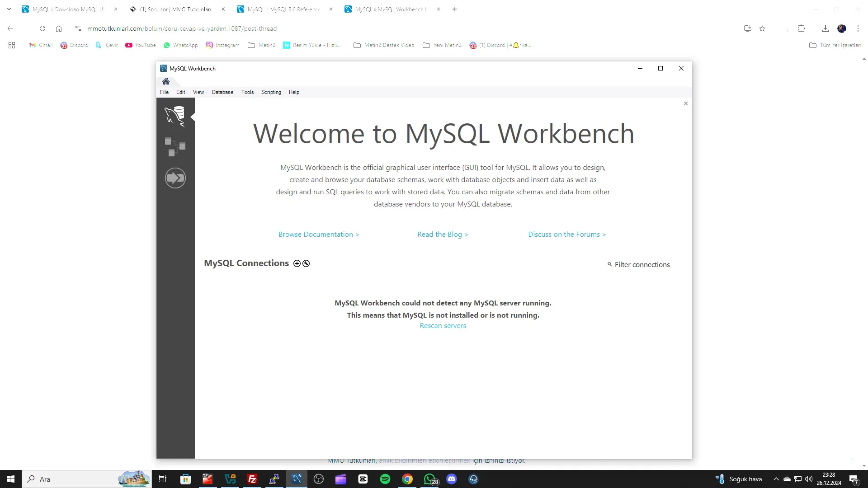Click the site information icon in address bar

click(x=78, y=28)
